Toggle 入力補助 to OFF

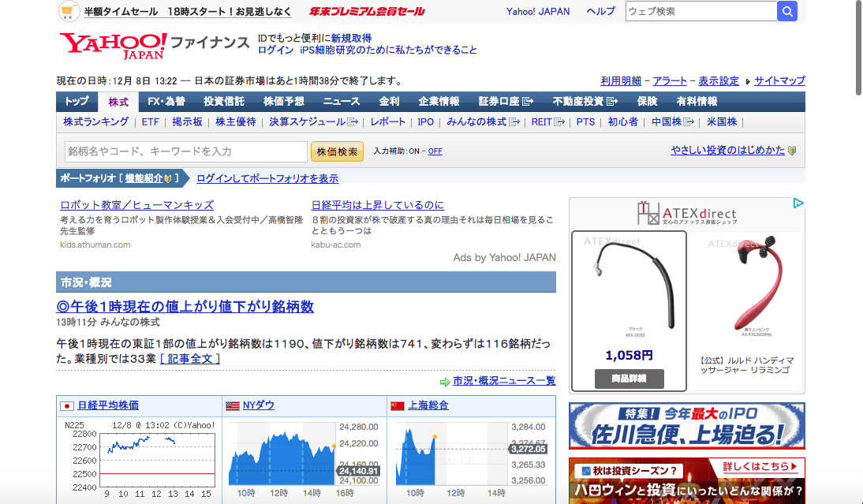pos(435,151)
